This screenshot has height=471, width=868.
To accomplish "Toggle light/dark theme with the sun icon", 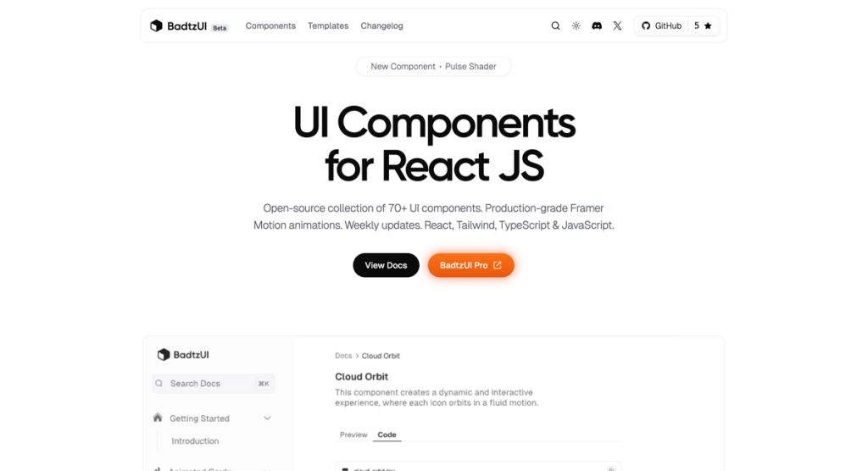I will pyautogui.click(x=576, y=26).
